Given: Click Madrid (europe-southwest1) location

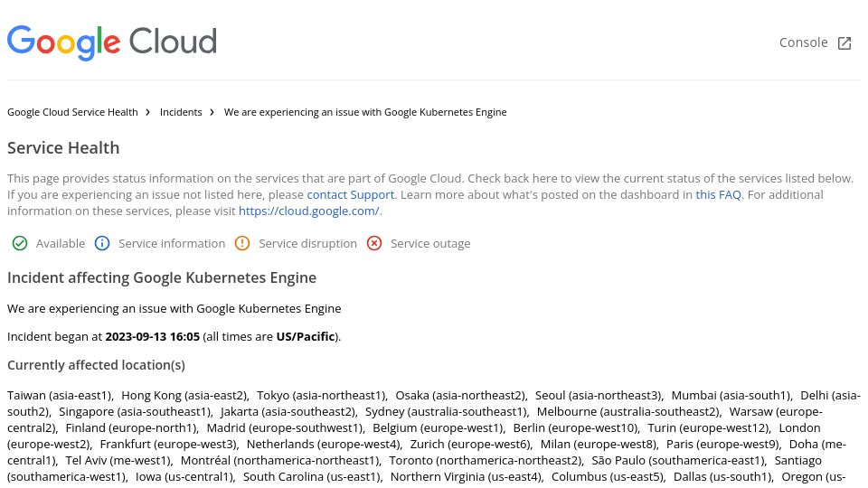Looking at the screenshot, I should 286,427.
